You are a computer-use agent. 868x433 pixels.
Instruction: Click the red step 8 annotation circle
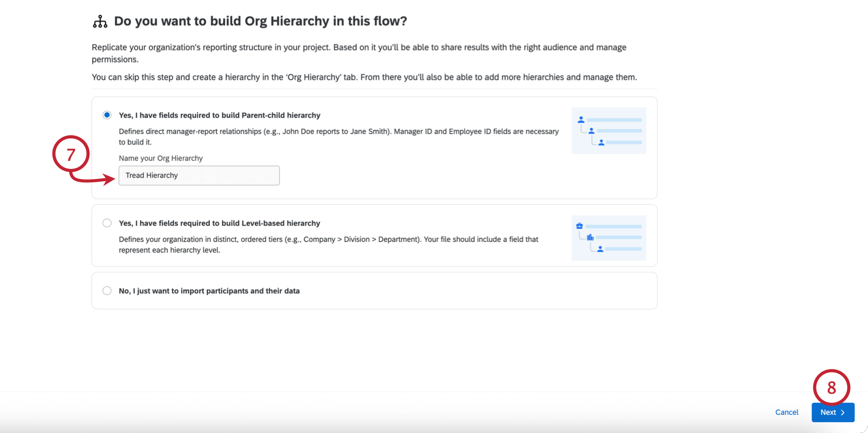[x=831, y=388]
